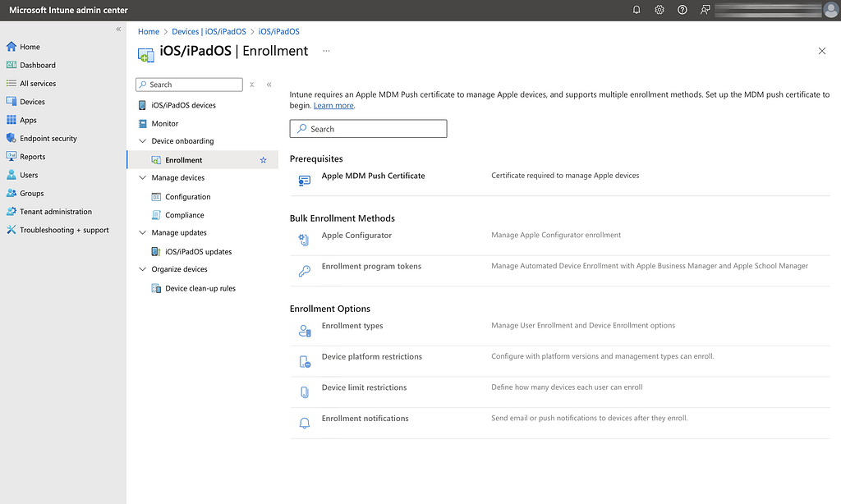The height and width of the screenshot is (504, 841).
Task: Clear the resource menu search with X
Action: pyautogui.click(x=251, y=85)
